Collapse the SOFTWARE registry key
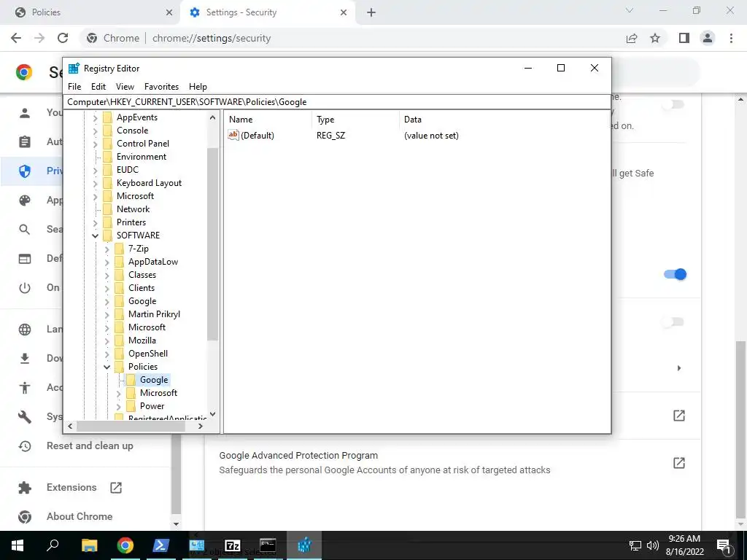This screenshot has width=747, height=560. pyautogui.click(x=96, y=236)
